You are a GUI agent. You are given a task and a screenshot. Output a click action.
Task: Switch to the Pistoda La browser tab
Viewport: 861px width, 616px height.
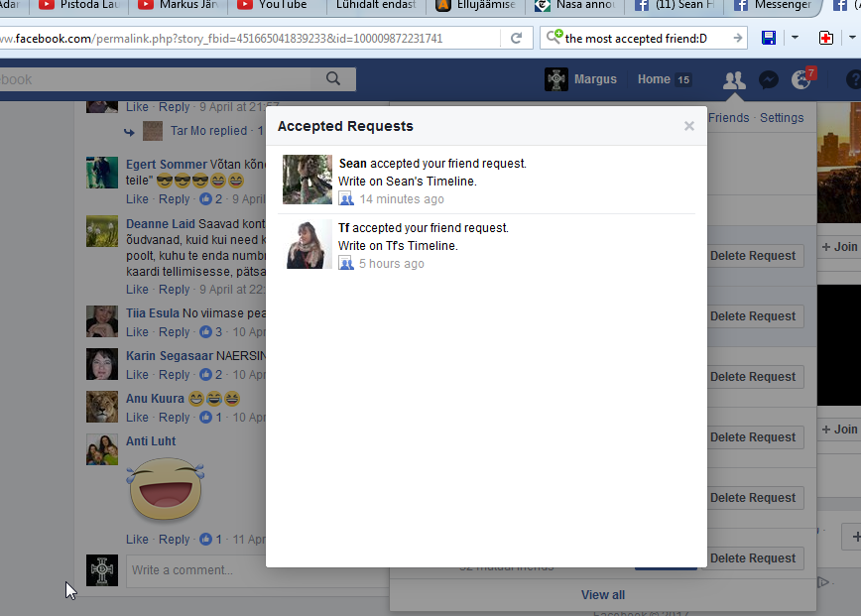click(78, 6)
